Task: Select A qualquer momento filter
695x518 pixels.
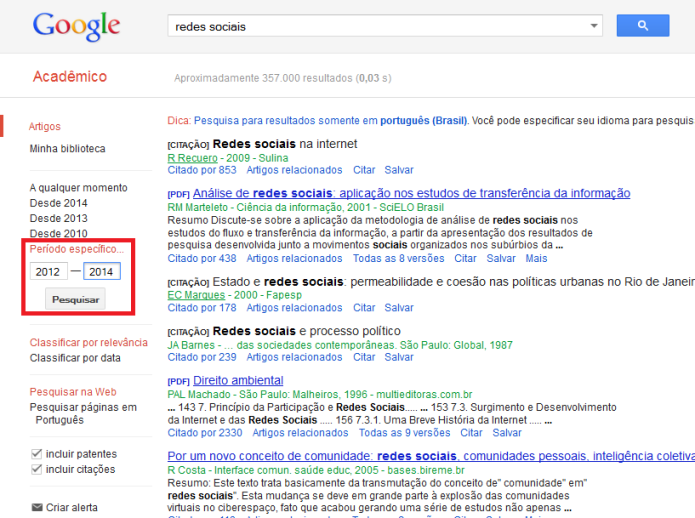Action: pyautogui.click(x=78, y=187)
